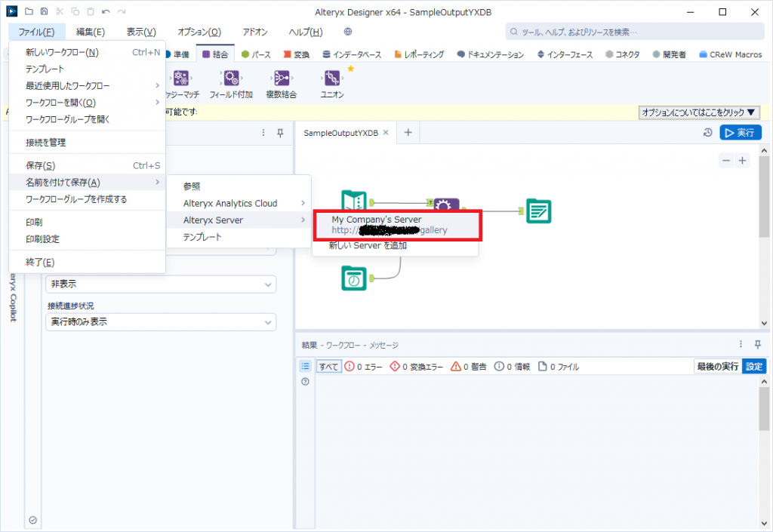Click the open folder icon in title bar
The image size is (773, 532).
click(29, 11)
